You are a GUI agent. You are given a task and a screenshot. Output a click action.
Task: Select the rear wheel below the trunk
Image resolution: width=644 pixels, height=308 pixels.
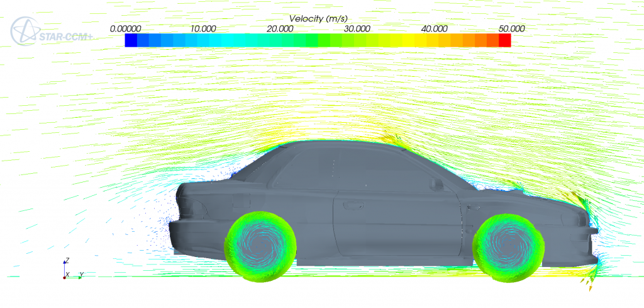tap(260, 247)
